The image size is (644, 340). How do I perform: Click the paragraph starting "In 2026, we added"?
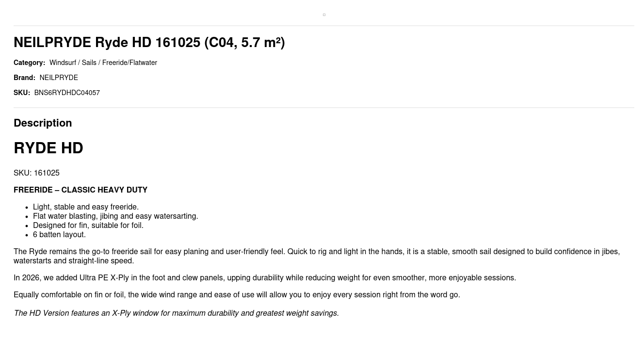click(x=265, y=278)
